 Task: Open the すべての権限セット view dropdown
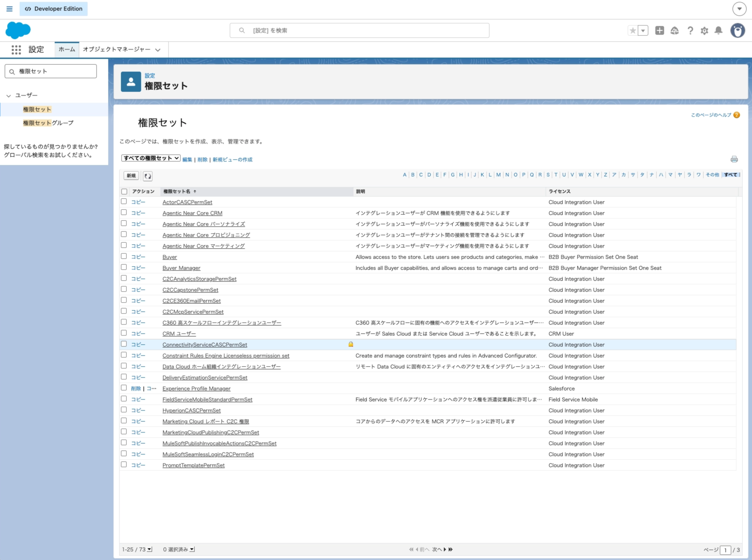150,158
